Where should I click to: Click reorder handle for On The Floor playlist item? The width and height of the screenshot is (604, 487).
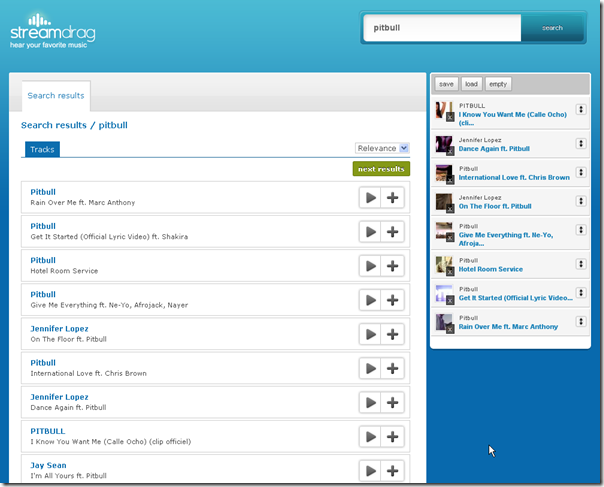pos(581,201)
